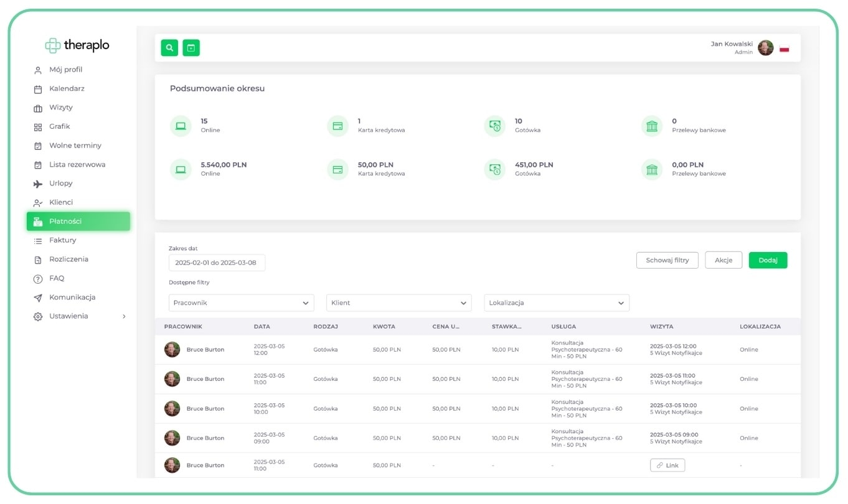Viewport: 848px width, 504px height.
Task: Click the Przelewy bankowe bank icon
Action: coord(652,126)
